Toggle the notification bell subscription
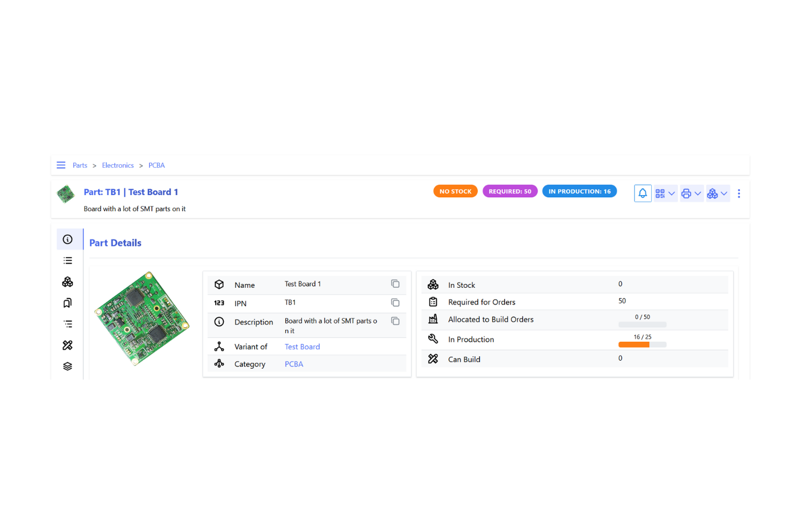The image size is (798, 532). click(x=643, y=194)
